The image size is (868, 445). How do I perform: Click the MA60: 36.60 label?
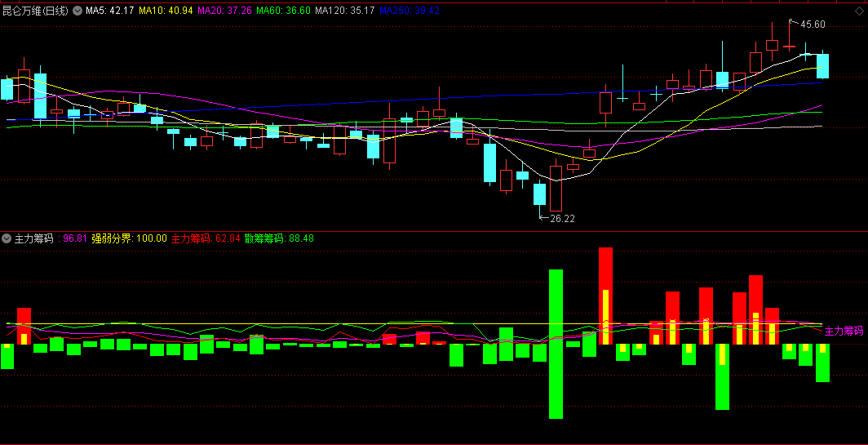click(x=283, y=11)
